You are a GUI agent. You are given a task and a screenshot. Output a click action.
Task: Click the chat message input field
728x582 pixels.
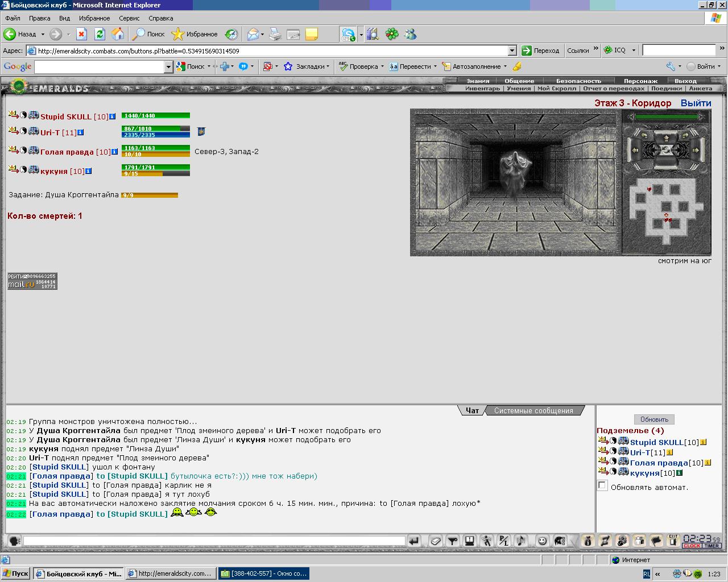click(x=214, y=541)
